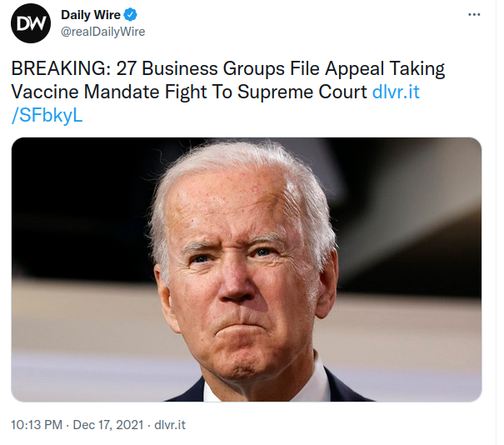
Task: Click the 'Supreme Court' text in tweet
Action: (302, 92)
